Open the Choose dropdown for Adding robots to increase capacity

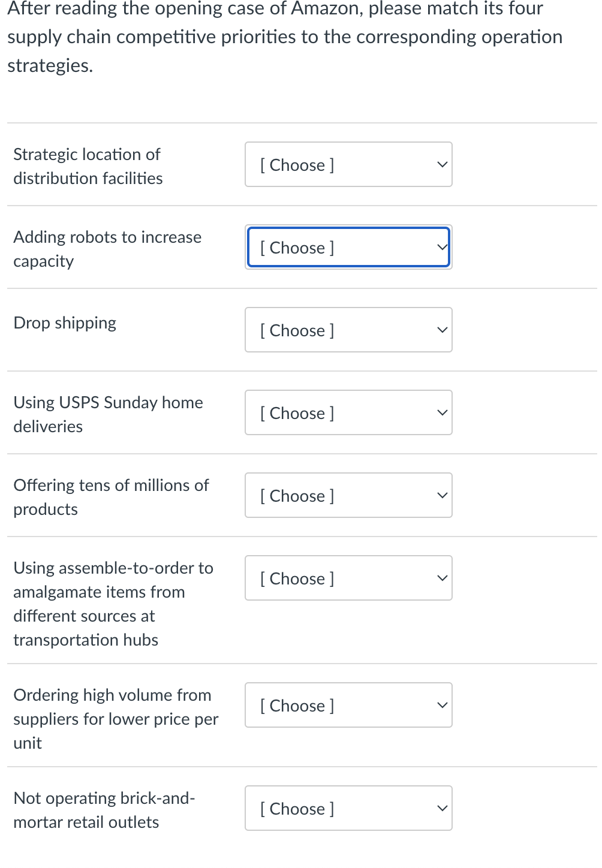(x=348, y=247)
